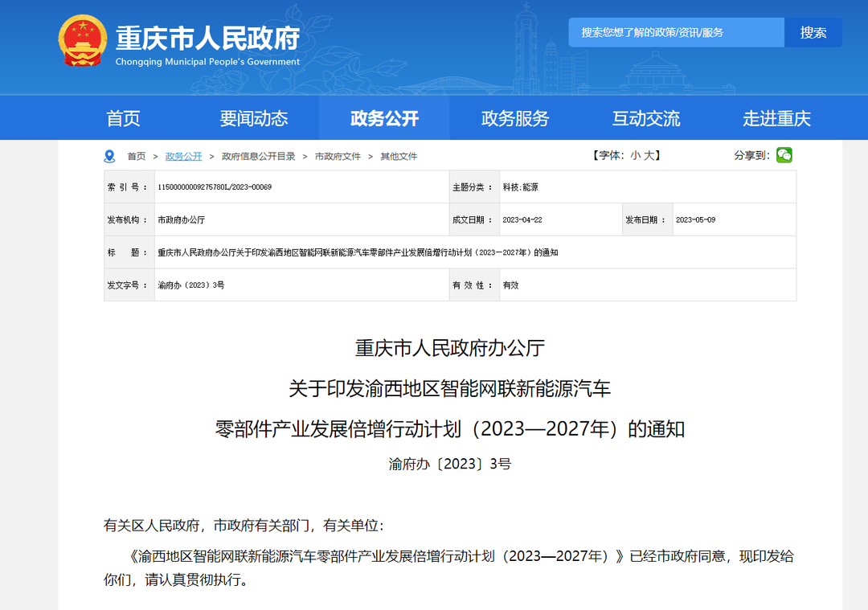
Task: Click heading line containing 倍增行动计划
Action: (x=450, y=429)
